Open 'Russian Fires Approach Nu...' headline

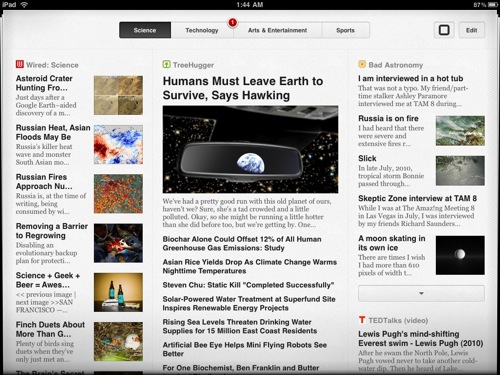click(44, 182)
